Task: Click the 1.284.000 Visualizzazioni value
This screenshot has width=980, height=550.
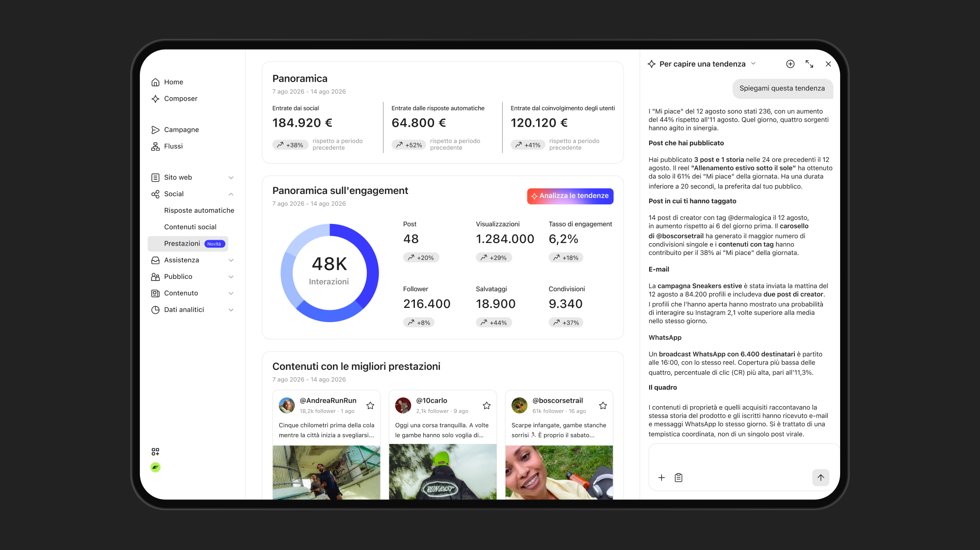Action: tap(505, 239)
